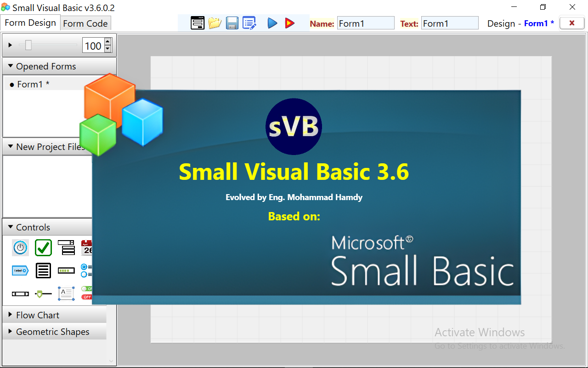Click the zoom slider thumb
Image resolution: width=588 pixels, height=368 pixels.
tap(28, 45)
